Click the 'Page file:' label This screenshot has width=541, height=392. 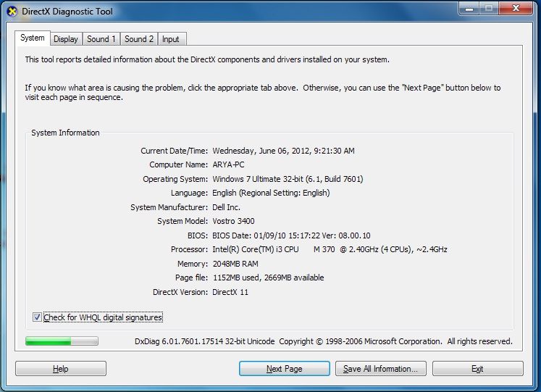click(x=191, y=278)
